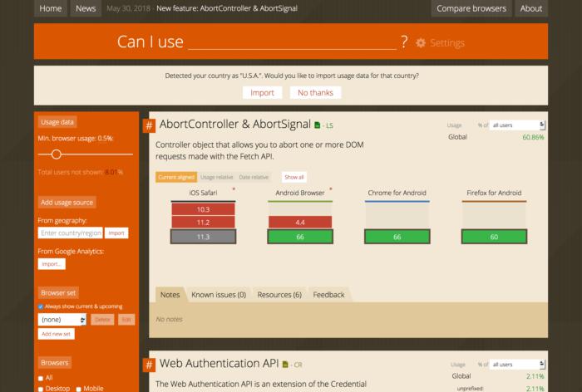Click the min browser usage slider handle
The width and height of the screenshot is (582, 392).
pos(57,154)
